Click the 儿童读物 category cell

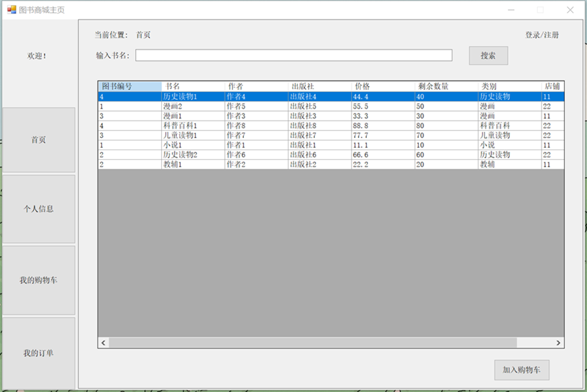click(x=509, y=136)
